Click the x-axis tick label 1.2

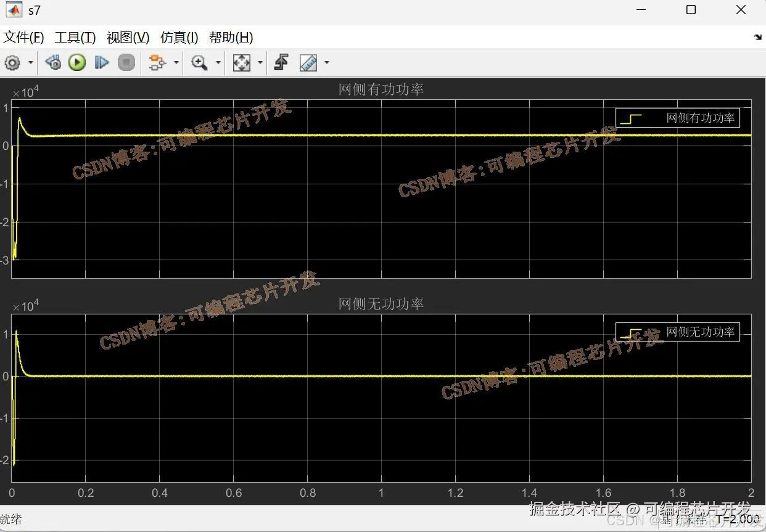pyautogui.click(x=455, y=493)
